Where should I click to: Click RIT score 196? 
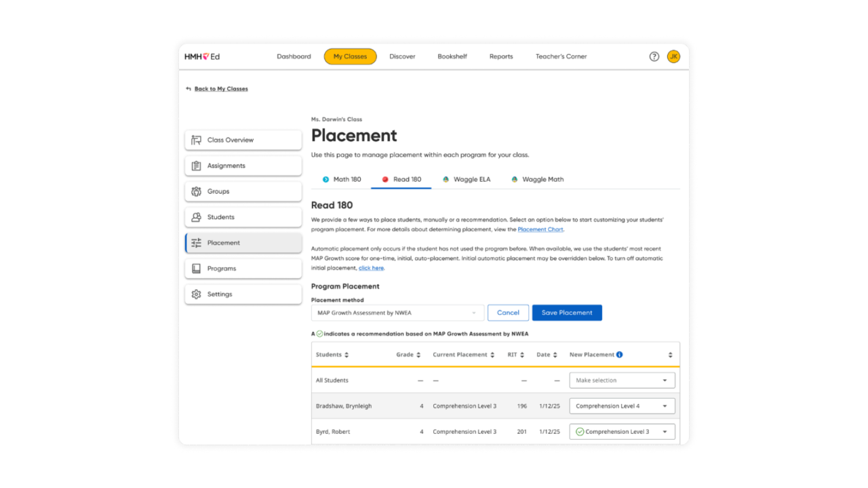[x=522, y=407]
